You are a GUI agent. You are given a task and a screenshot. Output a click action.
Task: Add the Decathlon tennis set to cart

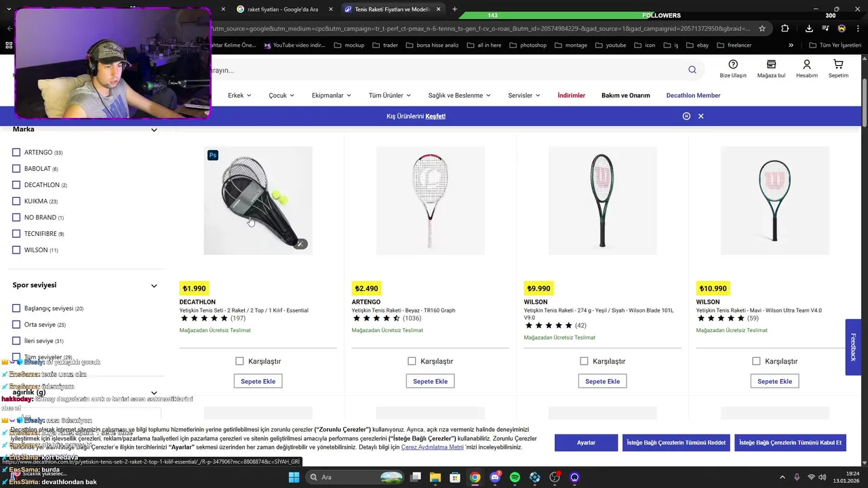[258, 381]
